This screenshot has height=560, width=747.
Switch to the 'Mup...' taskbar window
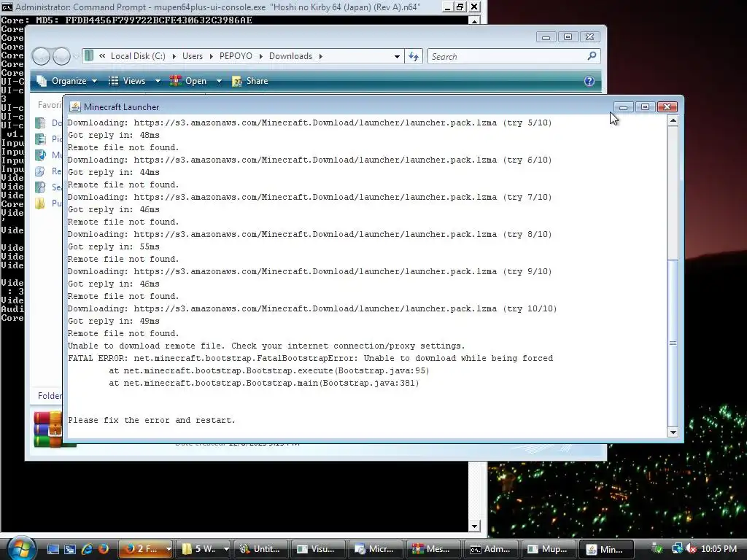click(x=549, y=549)
